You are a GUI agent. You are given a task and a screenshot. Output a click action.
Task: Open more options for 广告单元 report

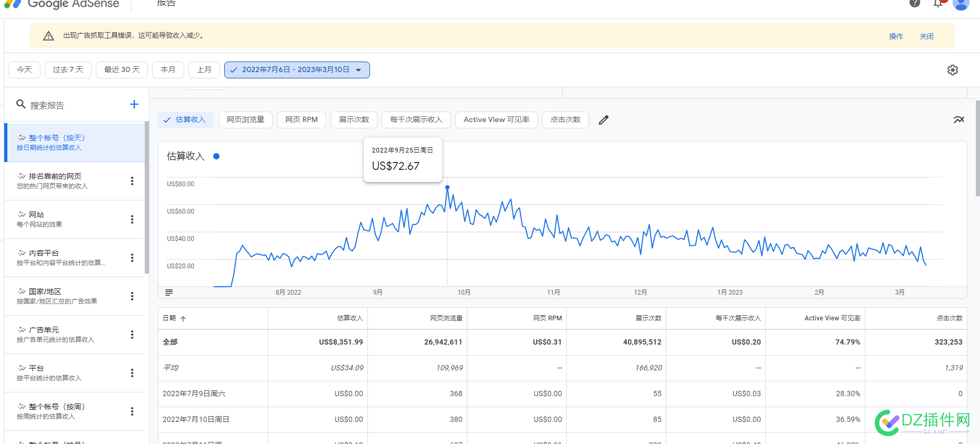132,335
